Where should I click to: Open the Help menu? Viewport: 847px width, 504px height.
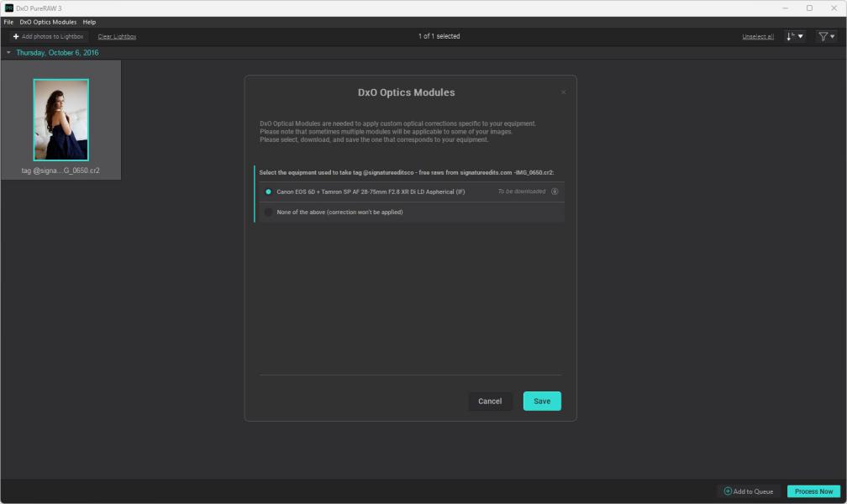(89, 22)
